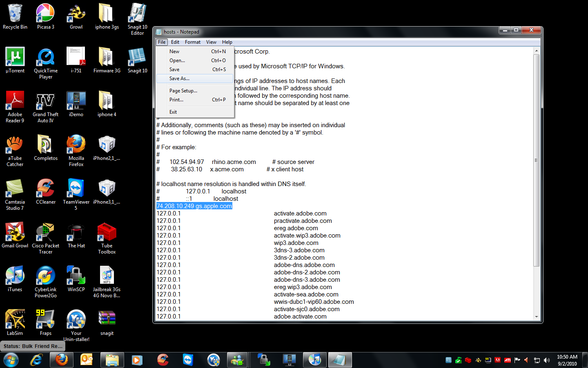This screenshot has height=368, width=588.
Task: Launch Grand Theft Auto IV shortcut
Action: coord(46,107)
